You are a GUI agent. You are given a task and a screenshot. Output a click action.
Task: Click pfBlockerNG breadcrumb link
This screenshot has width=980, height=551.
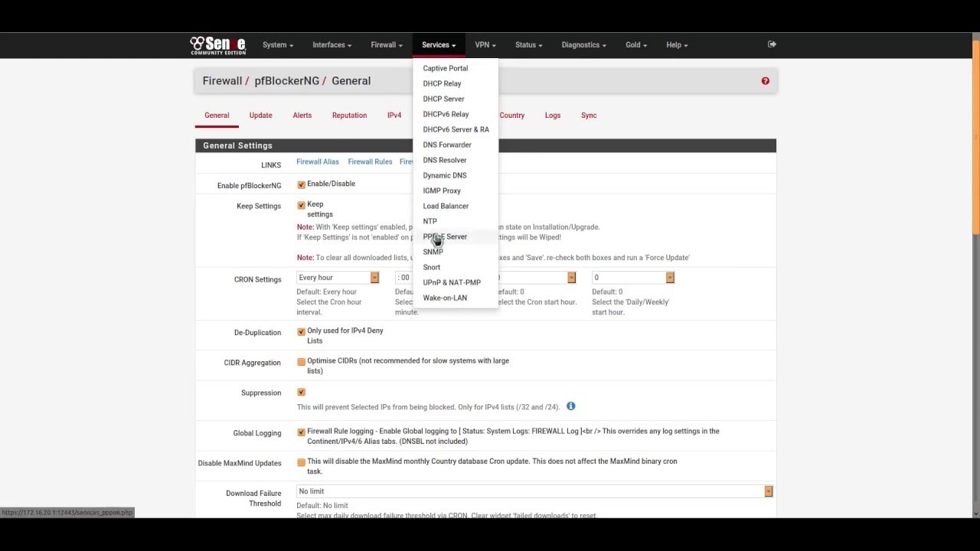pyautogui.click(x=286, y=80)
